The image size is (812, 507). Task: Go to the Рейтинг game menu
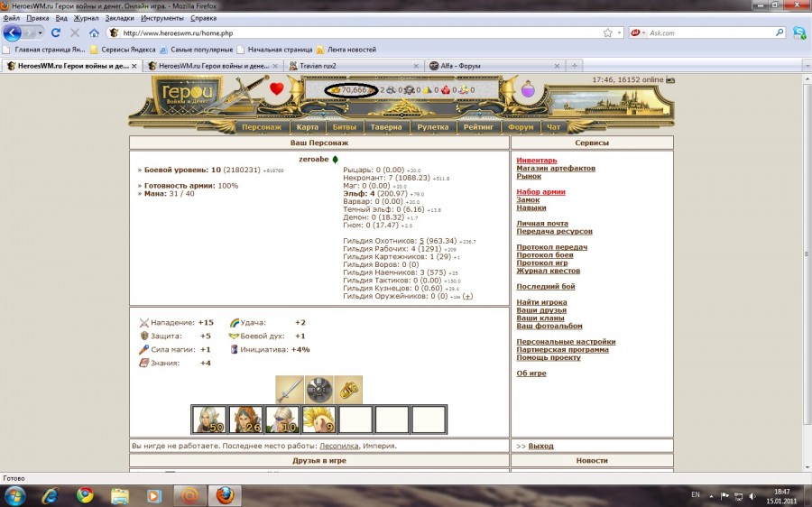pos(478,127)
